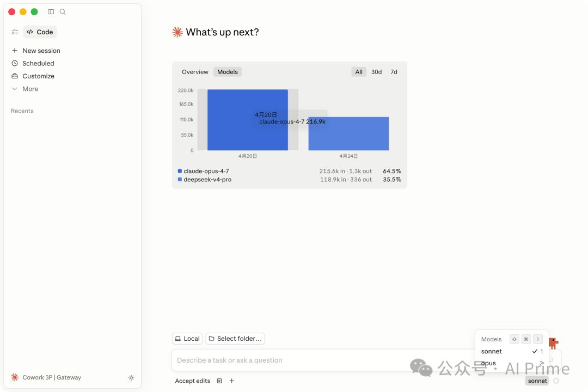588x392 pixels.
Task: Click the theme sun icon in sidebar footer
Action: 131,377
